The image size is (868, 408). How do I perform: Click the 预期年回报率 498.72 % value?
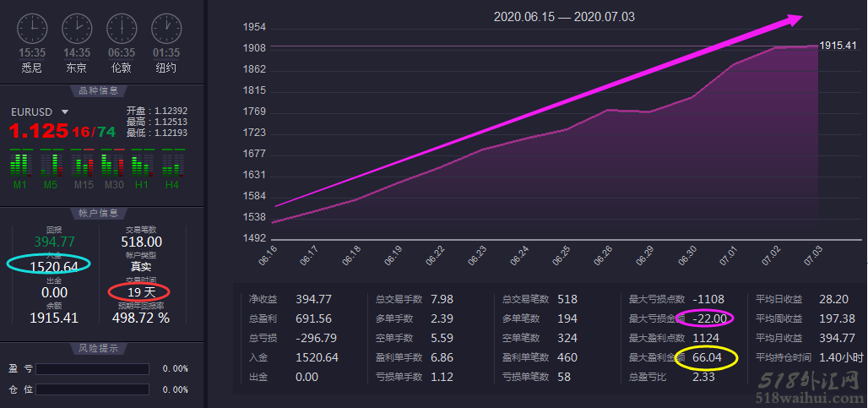click(141, 318)
